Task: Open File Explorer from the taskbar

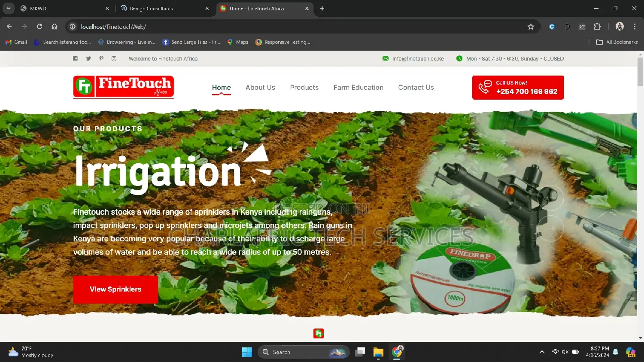Action: (x=378, y=352)
